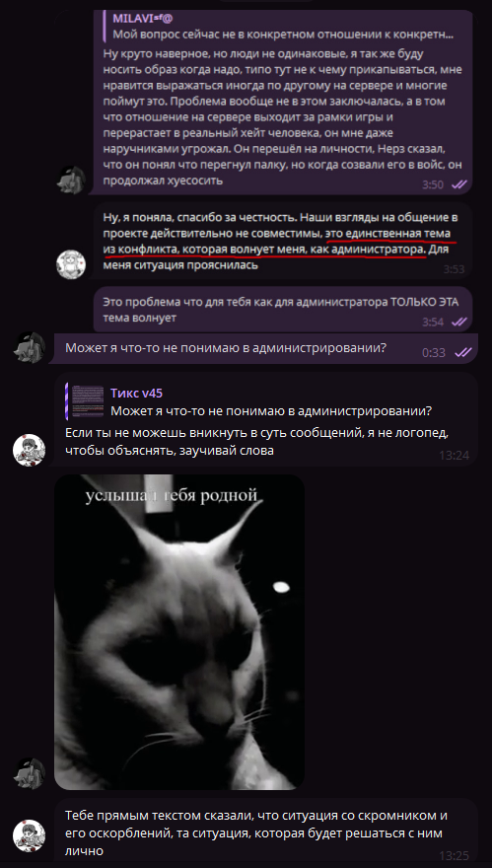Click the screenshot thumbnail in Тикс v45 quote
Image resolution: width=492 pixels, height=868 pixels.
tap(88, 401)
